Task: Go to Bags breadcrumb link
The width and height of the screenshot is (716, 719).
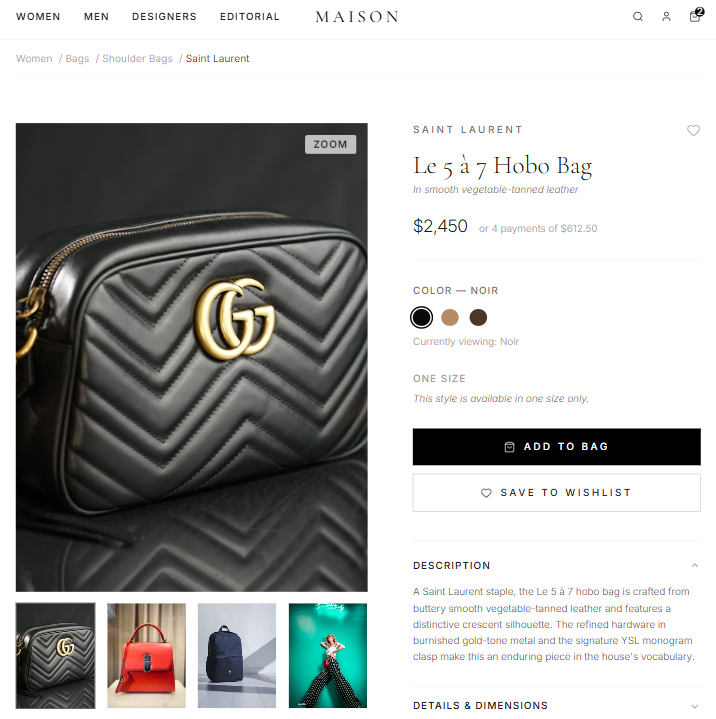Action: click(77, 59)
